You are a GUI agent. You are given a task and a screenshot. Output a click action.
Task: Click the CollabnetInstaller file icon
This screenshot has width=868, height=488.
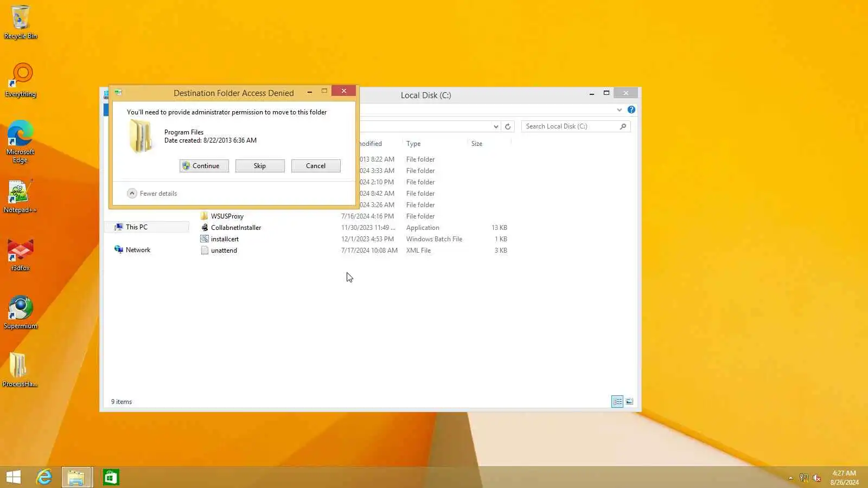tap(205, 228)
